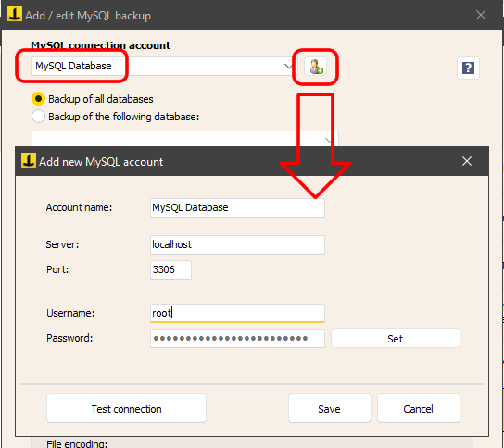The height and width of the screenshot is (448, 504).
Task: Click into the Server field showing localhost
Action: [237, 244]
